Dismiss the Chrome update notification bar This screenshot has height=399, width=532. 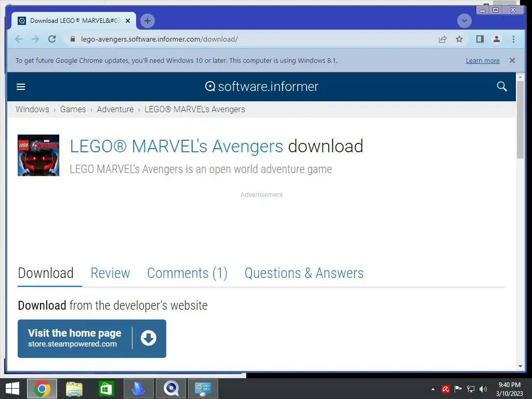(512, 60)
